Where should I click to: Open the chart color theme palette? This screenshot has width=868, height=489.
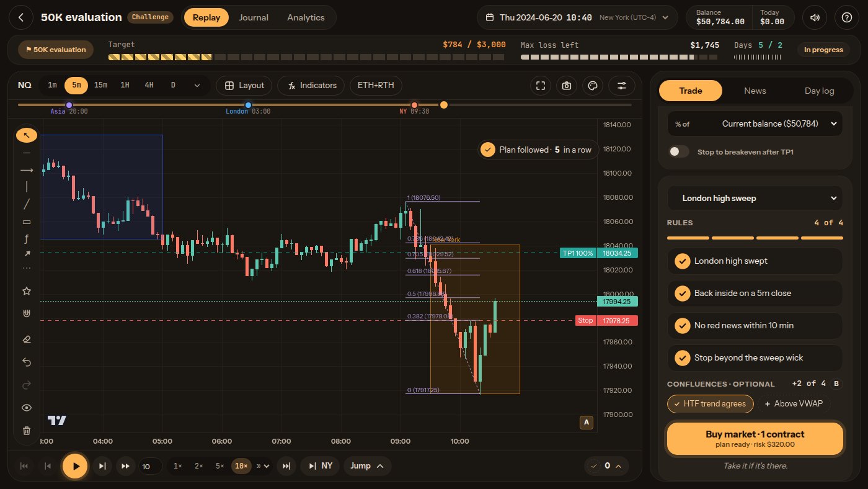(x=592, y=86)
